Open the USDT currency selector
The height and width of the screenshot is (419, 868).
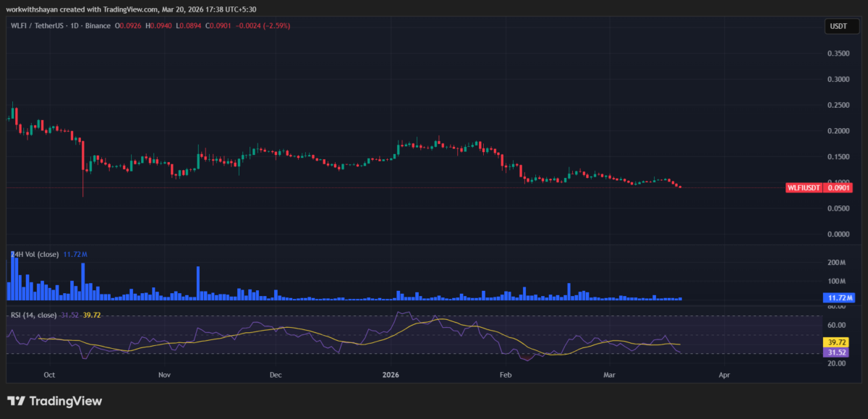coord(838,27)
